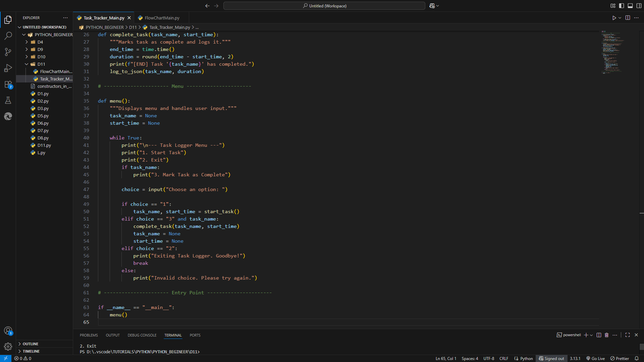Open the Extensions view
Viewport: 644px width, 362px height.
tap(8, 84)
